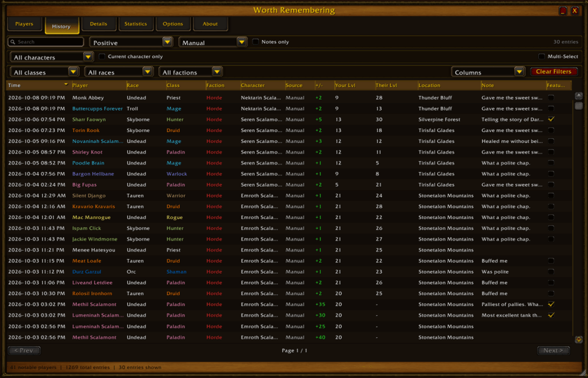Select player Durz Garzul
Viewport: 588px width, 378px height.
coord(86,272)
